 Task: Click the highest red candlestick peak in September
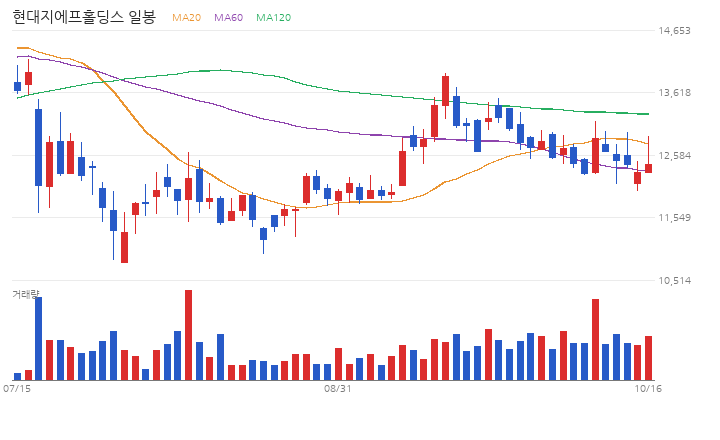(445, 91)
